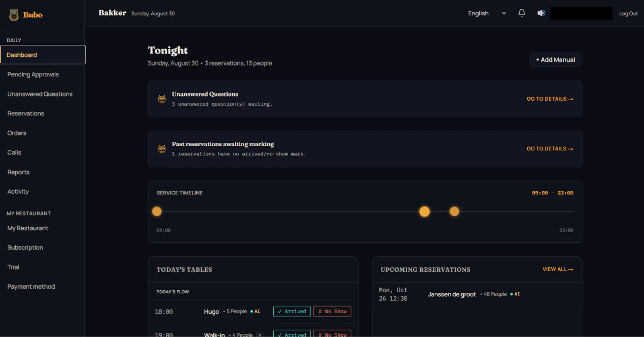
Task: Click the Tonight heading
Action: click(168, 50)
